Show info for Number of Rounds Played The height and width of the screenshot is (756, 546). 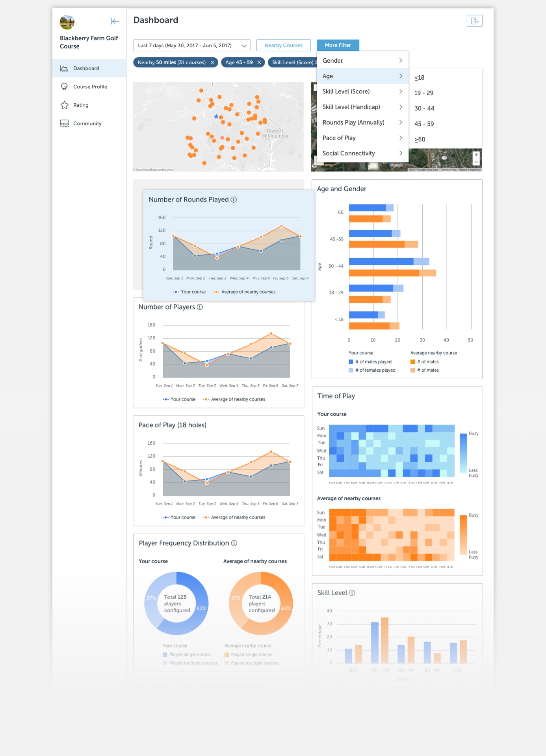[x=234, y=199]
